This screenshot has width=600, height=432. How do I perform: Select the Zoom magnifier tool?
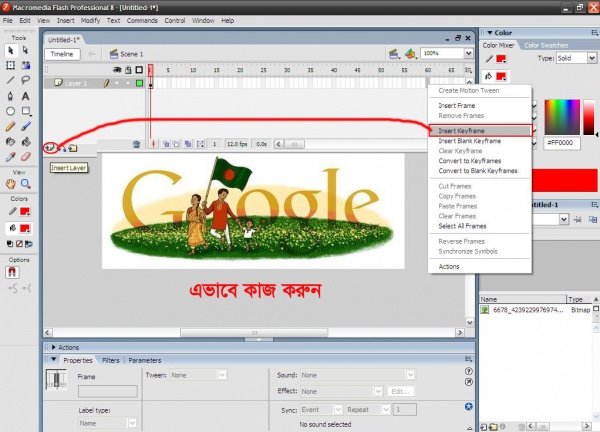click(26, 184)
